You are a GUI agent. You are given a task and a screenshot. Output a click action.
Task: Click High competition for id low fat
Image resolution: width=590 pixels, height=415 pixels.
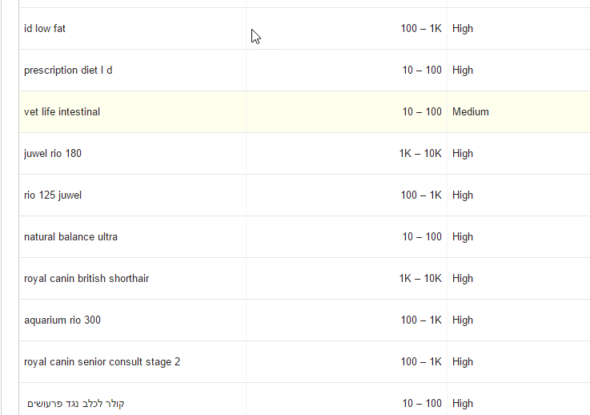[462, 29]
